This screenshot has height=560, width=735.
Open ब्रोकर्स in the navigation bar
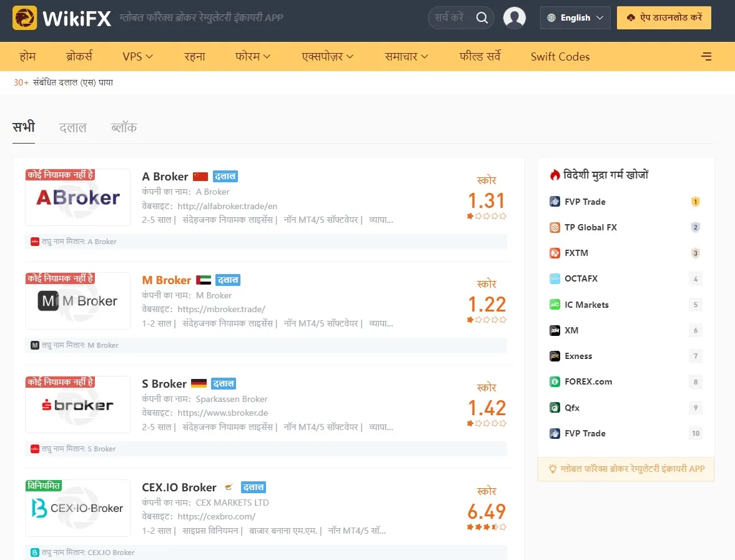click(x=79, y=57)
